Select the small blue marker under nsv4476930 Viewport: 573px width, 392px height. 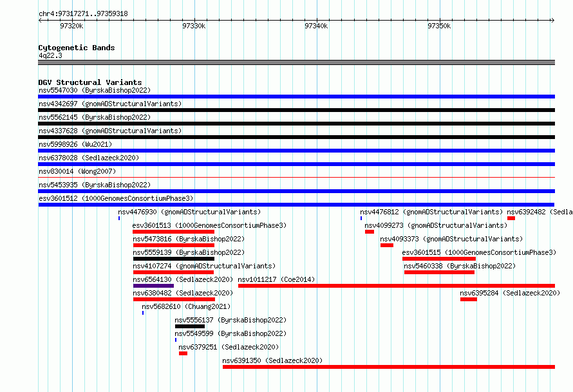[x=119, y=218]
